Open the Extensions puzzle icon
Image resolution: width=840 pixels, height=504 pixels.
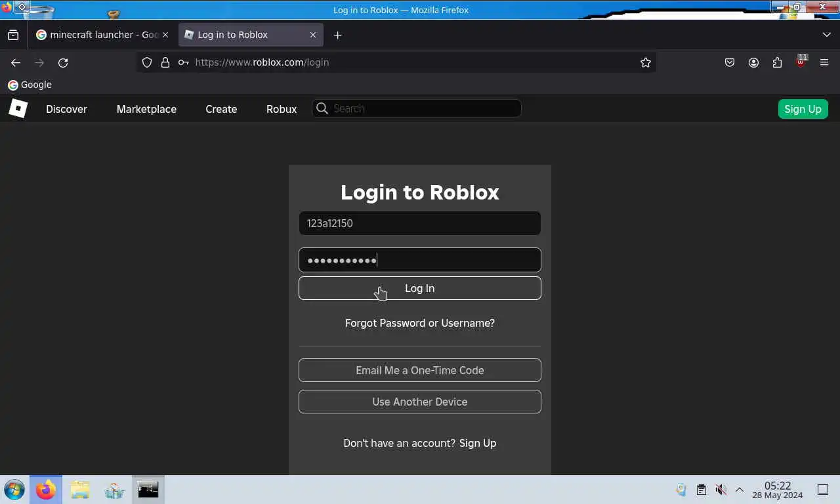(777, 62)
